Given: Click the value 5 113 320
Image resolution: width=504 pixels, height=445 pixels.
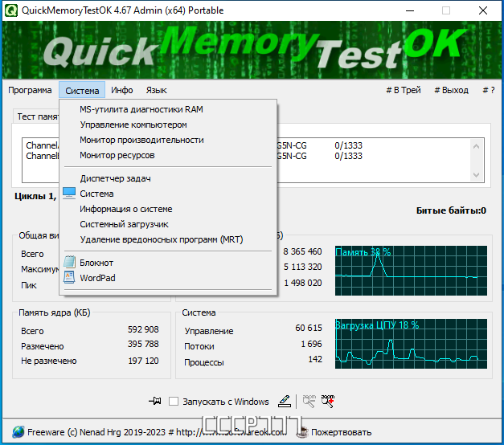Looking at the screenshot, I should 302,267.
